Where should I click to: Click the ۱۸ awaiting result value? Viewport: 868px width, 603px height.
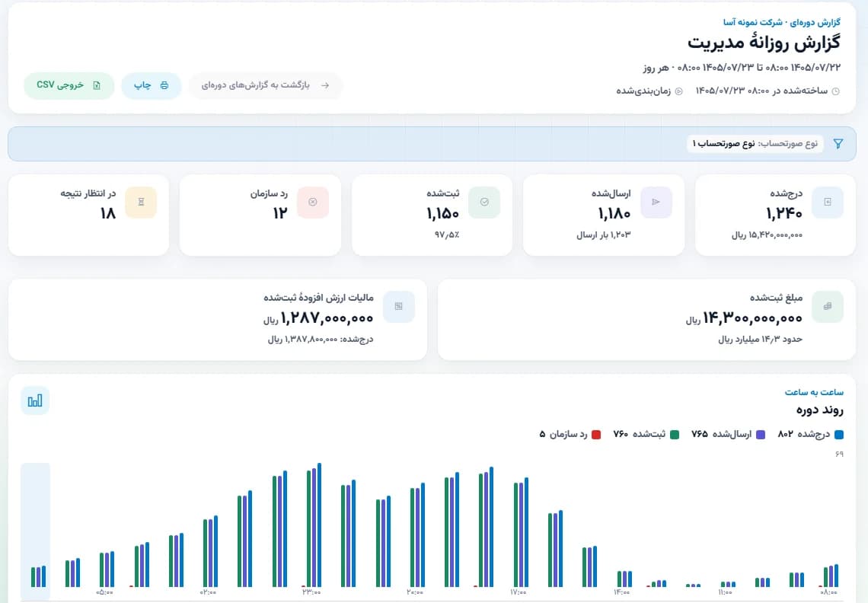108,213
